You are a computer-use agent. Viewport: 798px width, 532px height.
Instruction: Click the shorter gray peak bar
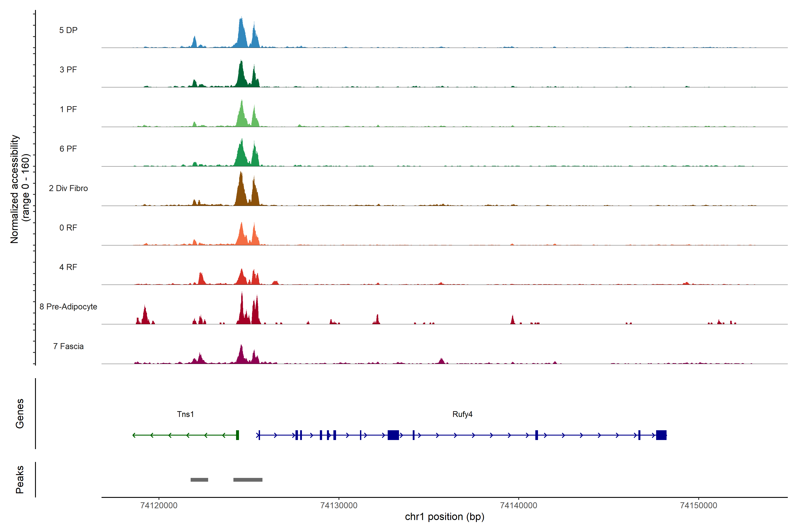199,480
